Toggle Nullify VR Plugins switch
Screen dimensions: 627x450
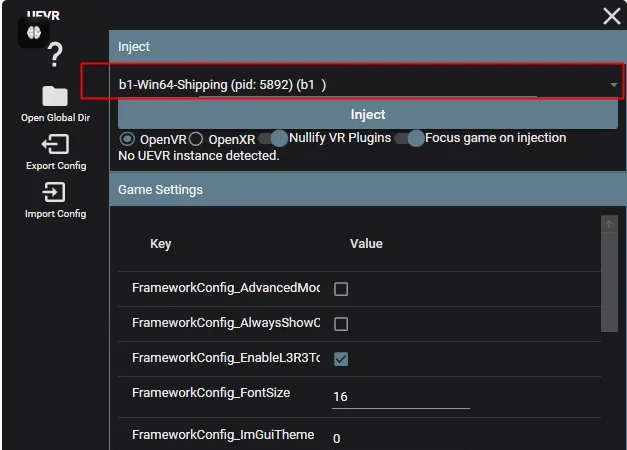[x=273, y=138]
